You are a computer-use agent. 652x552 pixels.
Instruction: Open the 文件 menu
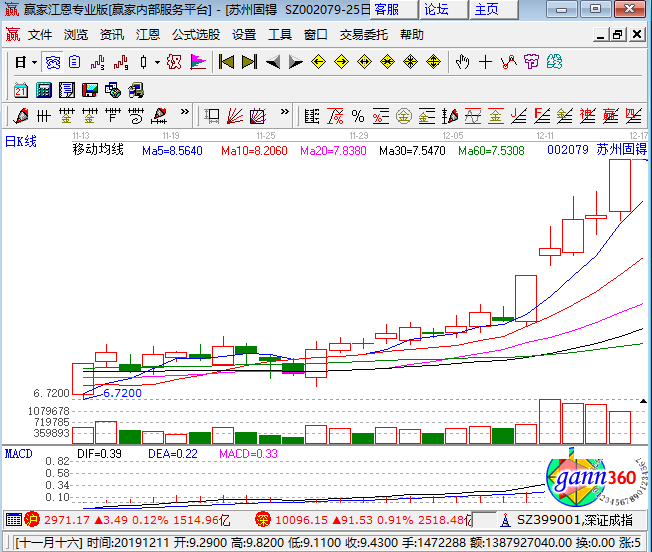40,34
